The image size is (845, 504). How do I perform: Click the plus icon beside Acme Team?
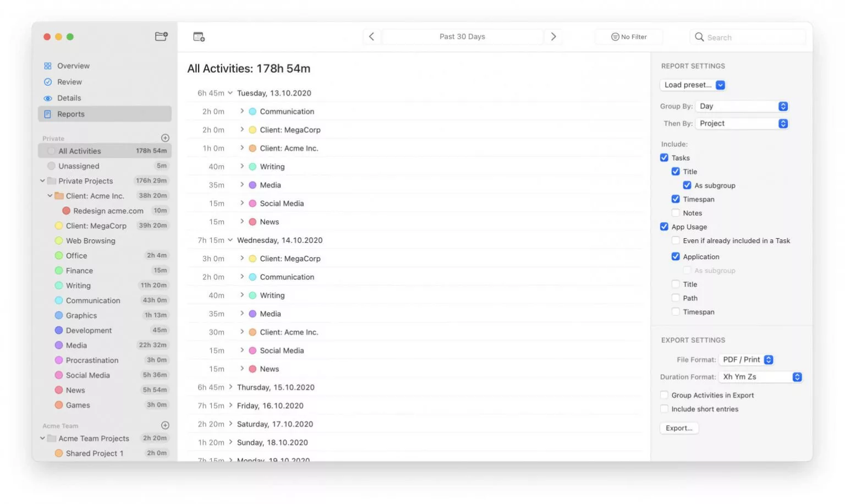(165, 425)
